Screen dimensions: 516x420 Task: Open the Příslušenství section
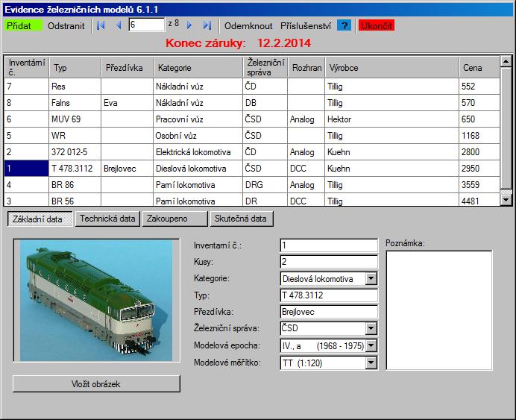(x=306, y=25)
